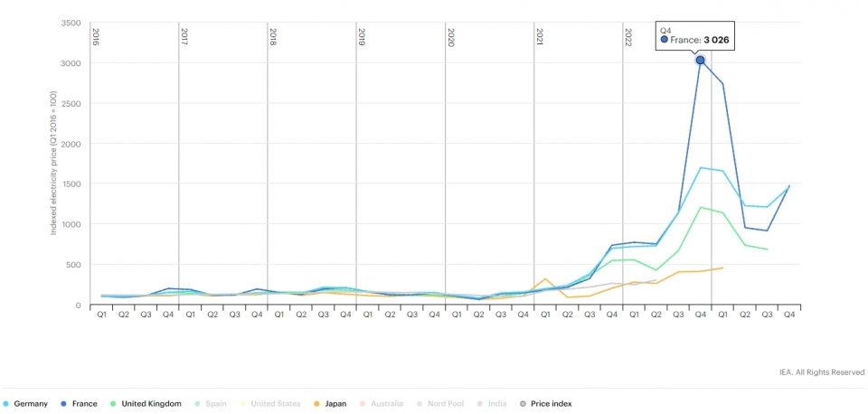Click the Germany legend color dot
The width and height of the screenshot is (868, 414).
click(6, 403)
